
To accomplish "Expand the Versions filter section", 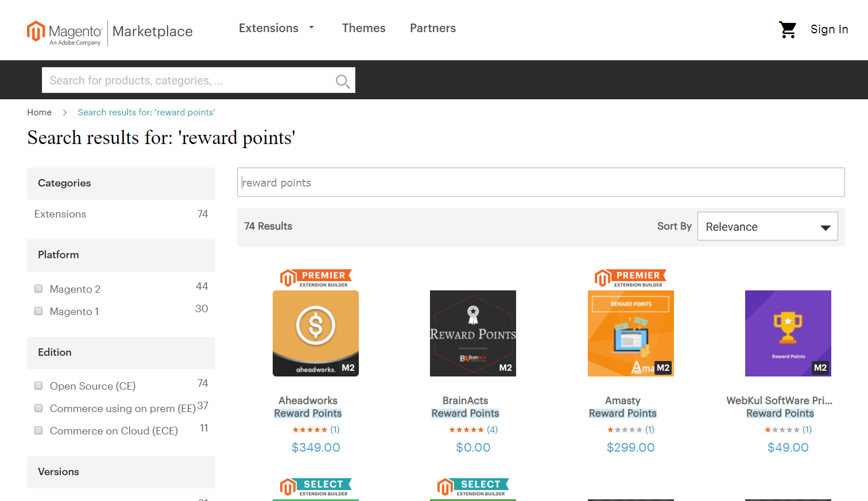I will pos(121,472).
